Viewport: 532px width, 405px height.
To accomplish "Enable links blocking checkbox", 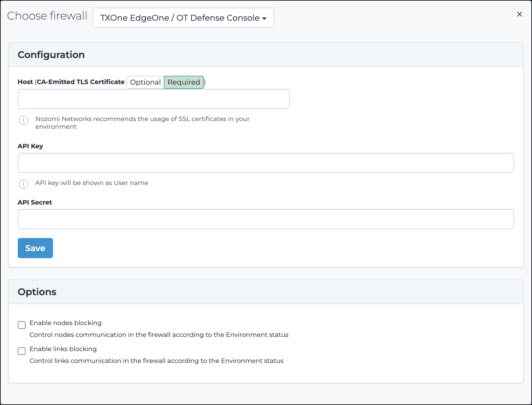I will 22,351.
